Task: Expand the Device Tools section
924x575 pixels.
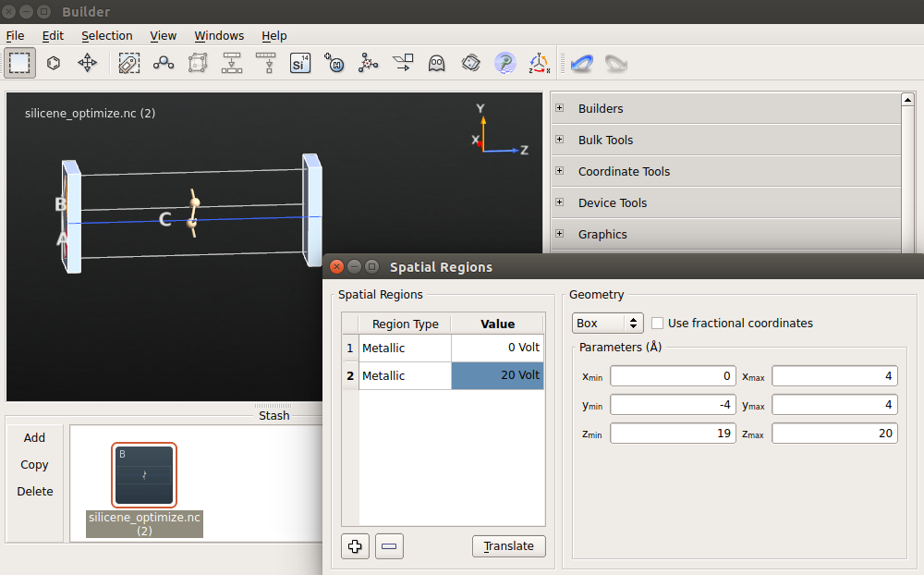Action: point(560,202)
